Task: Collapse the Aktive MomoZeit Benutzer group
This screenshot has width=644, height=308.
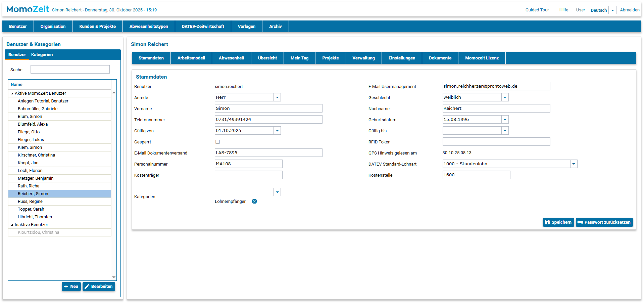Action: 12,94
